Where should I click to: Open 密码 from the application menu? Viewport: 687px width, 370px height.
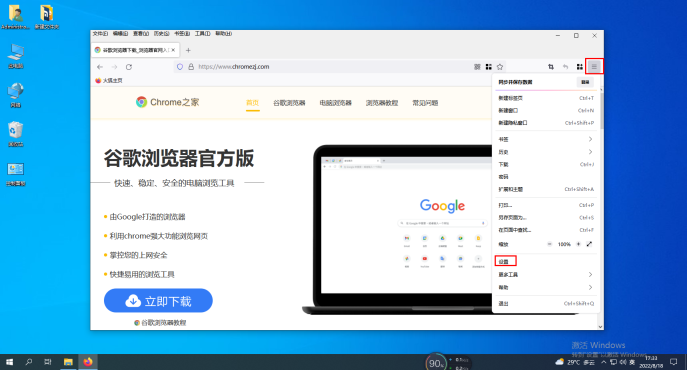(546, 177)
